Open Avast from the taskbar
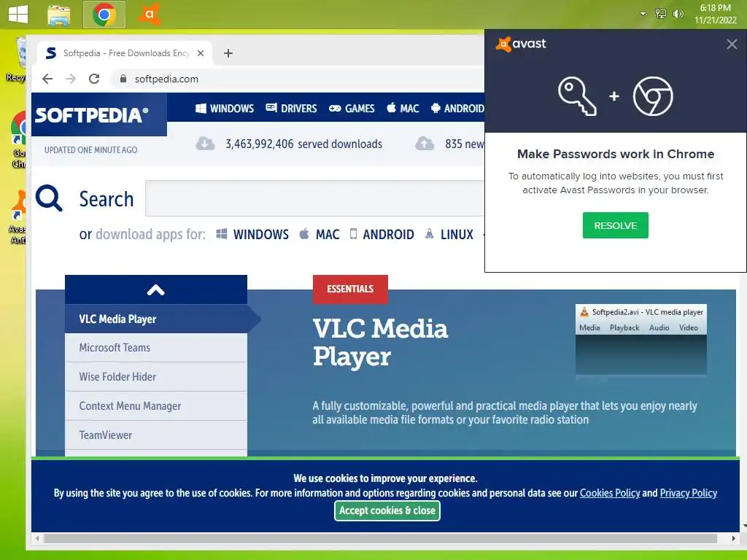 (149, 15)
